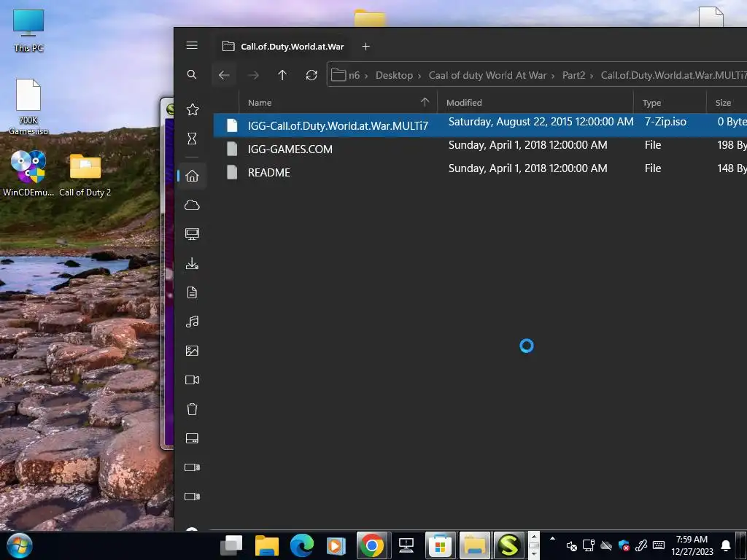Go up one folder level
This screenshot has width=747, height=560.
click(x=282, y=75)
